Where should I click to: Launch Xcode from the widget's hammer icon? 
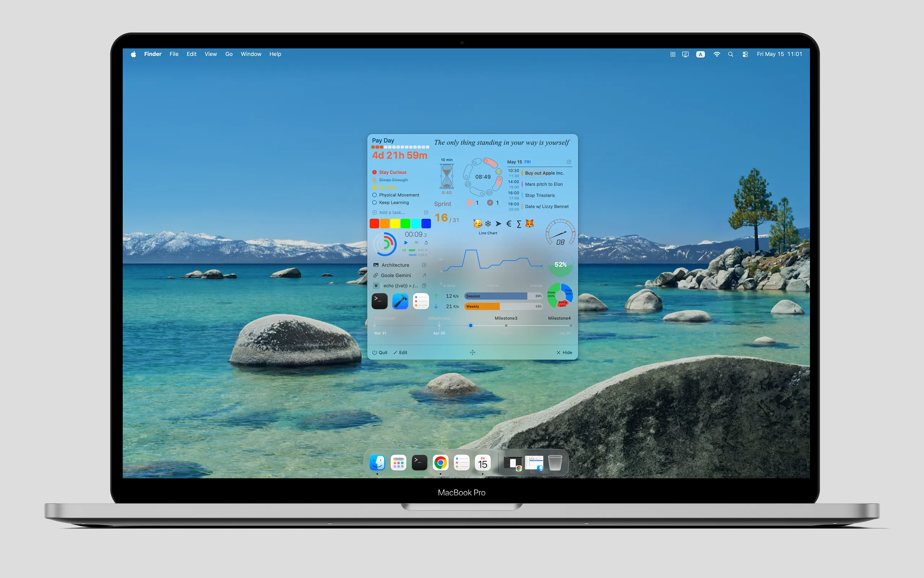click(x=400, y=301)
